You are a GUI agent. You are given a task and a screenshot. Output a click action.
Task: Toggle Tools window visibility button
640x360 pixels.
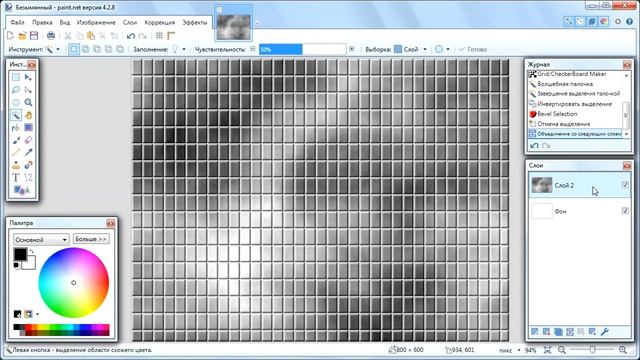[x=569, y=22]
